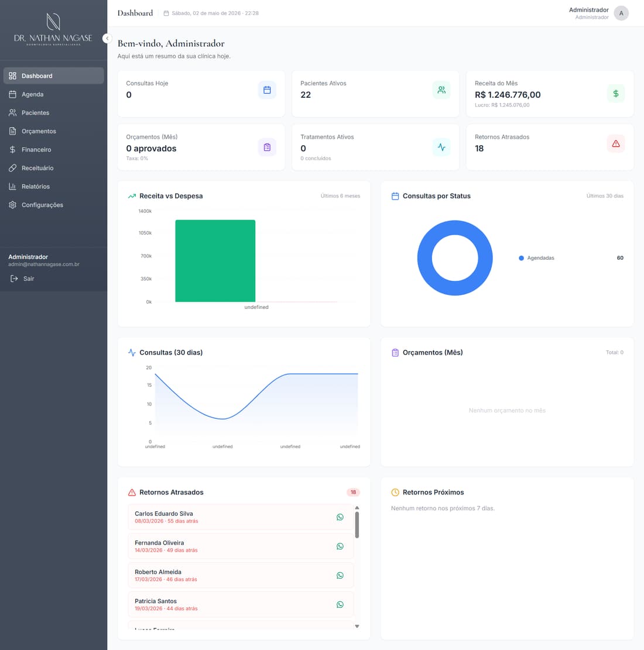Go to Receituário in the sidebar
The width and height of the screenshot is (644, 650).
53,168
